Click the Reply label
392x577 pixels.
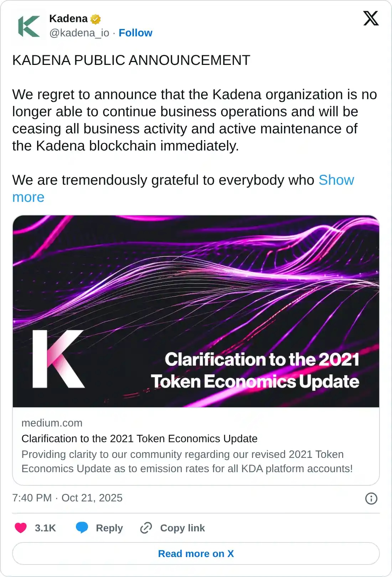109,528
